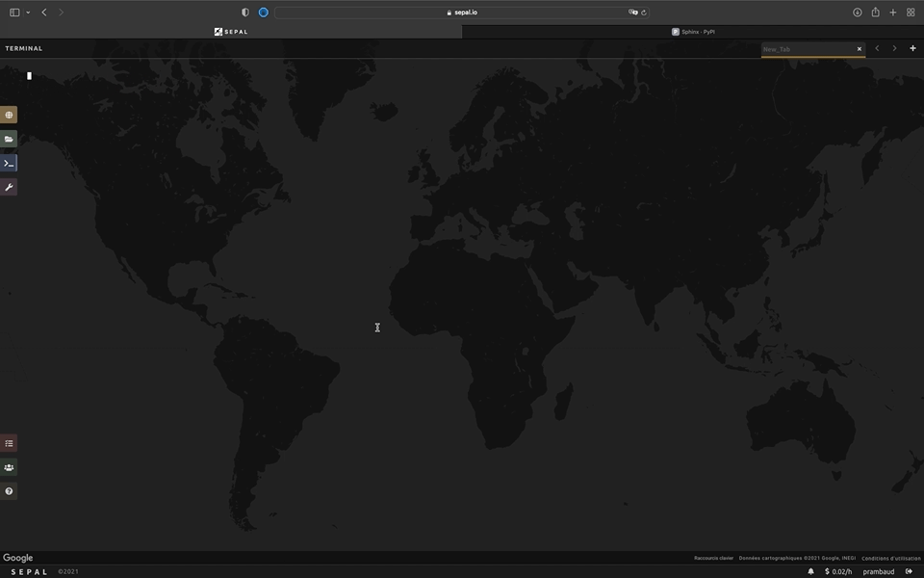
Task: Go to next terminal tab arrow
Action: (x=894, y=48)
